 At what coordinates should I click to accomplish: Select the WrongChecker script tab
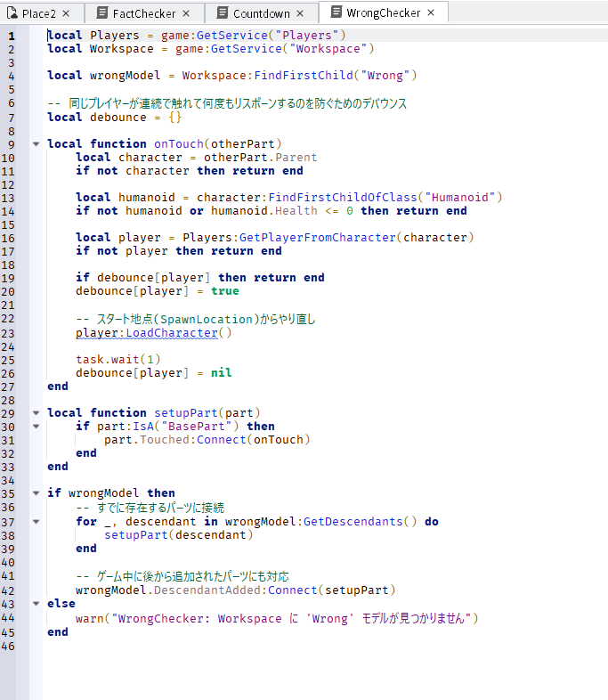(384, 12)
